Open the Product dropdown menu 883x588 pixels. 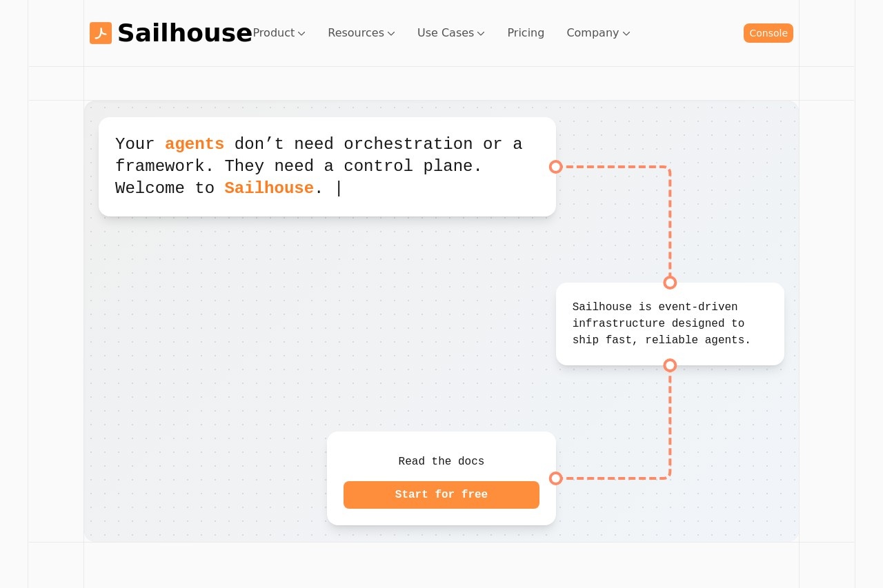[x=279, y=33]
